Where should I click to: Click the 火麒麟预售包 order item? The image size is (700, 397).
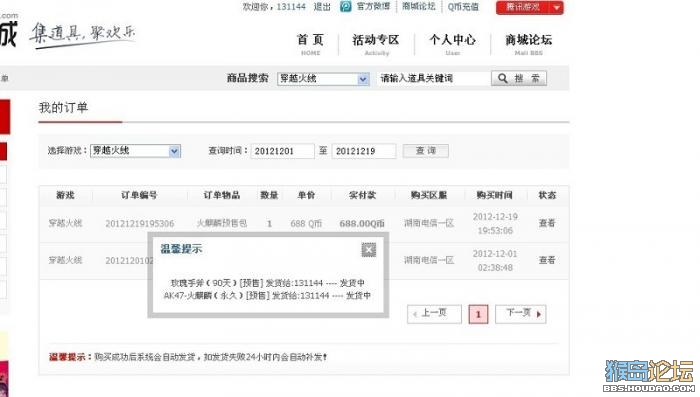pos(222,223)
